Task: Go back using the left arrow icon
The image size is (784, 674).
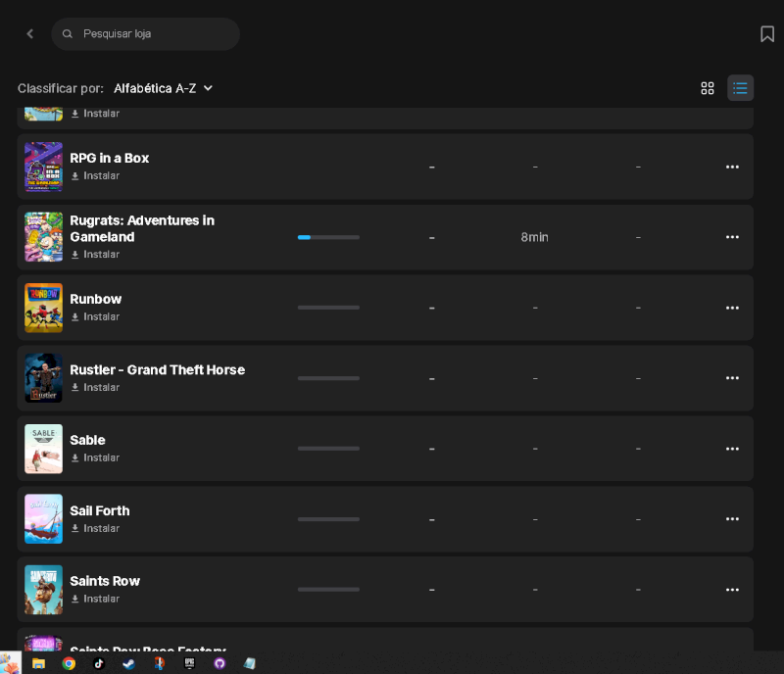Action: (x=30, y=33)
